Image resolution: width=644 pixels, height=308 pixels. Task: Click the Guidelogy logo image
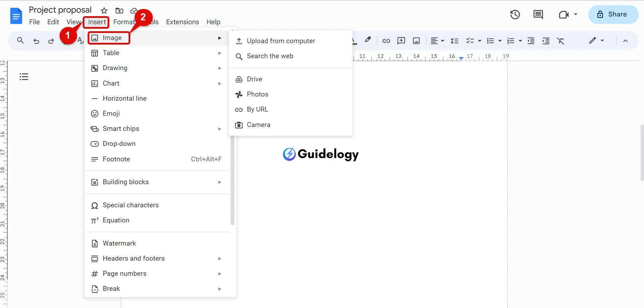point(321,154)
